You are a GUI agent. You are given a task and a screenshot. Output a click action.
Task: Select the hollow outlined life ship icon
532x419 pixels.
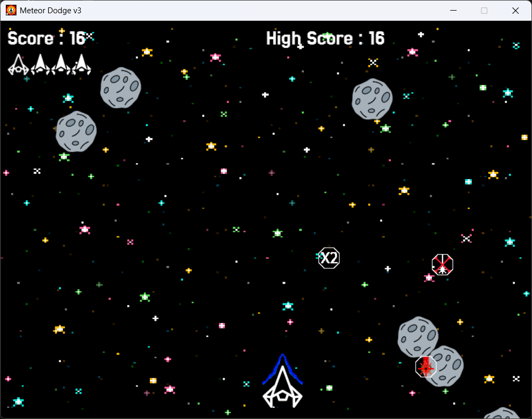[x=19, y=64]
